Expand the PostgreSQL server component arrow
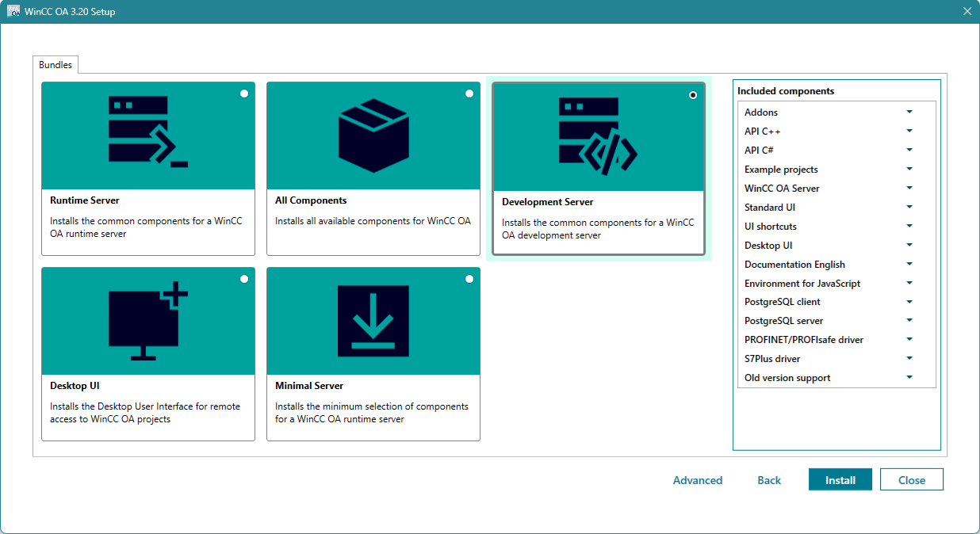 [x=909, y=321]
